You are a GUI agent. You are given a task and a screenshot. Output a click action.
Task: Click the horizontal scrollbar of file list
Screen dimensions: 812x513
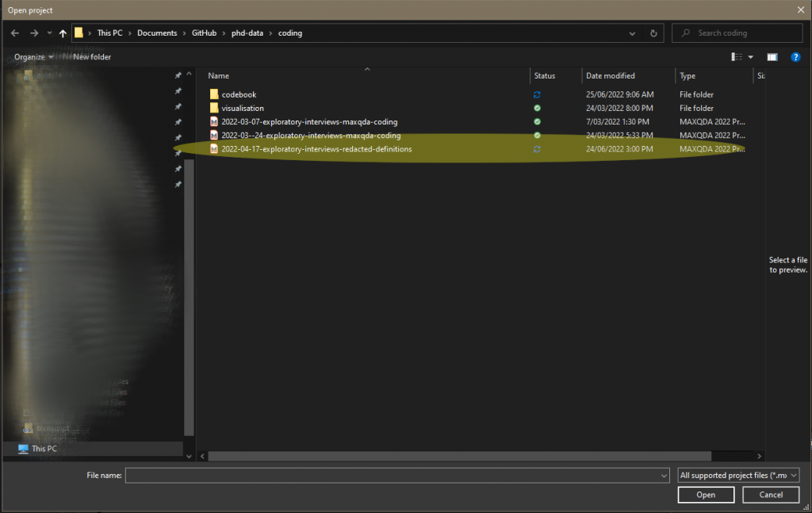pos(459,456)
